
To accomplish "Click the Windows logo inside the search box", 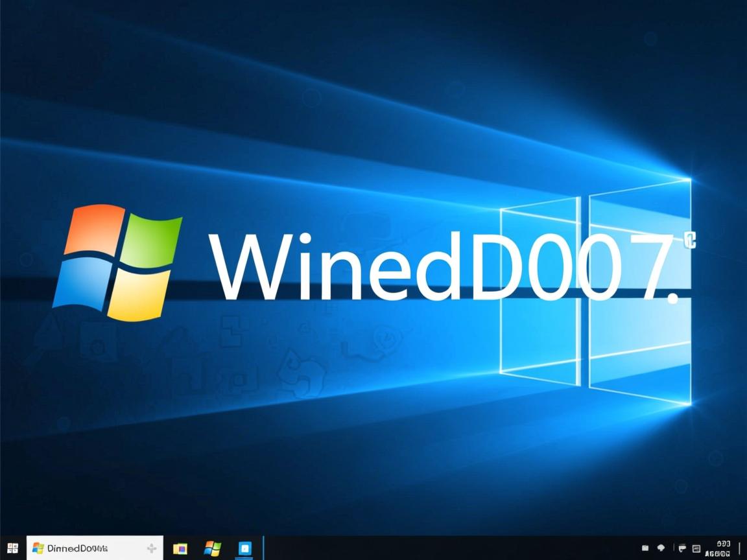I will coord(38,548).
